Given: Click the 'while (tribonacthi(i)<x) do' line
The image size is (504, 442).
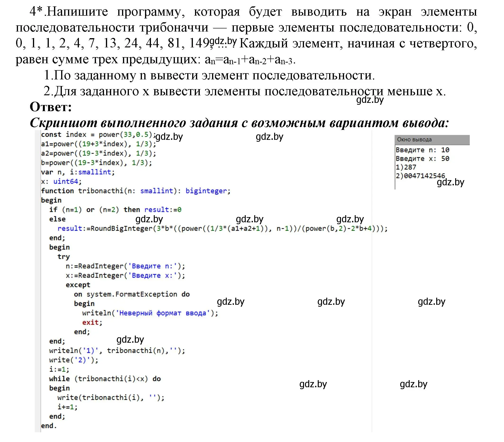Looking at the screenshot, I should click(105, 379).
